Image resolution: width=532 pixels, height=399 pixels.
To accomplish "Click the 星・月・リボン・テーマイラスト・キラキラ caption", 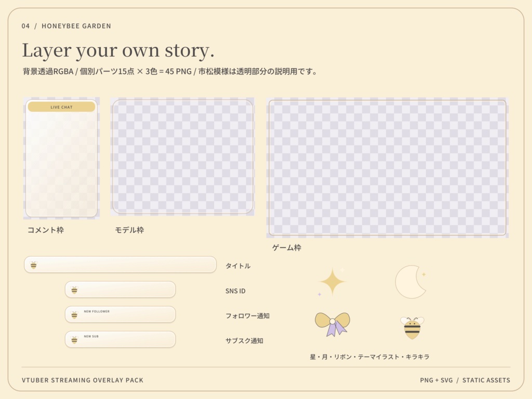I will tap(370, 357).
